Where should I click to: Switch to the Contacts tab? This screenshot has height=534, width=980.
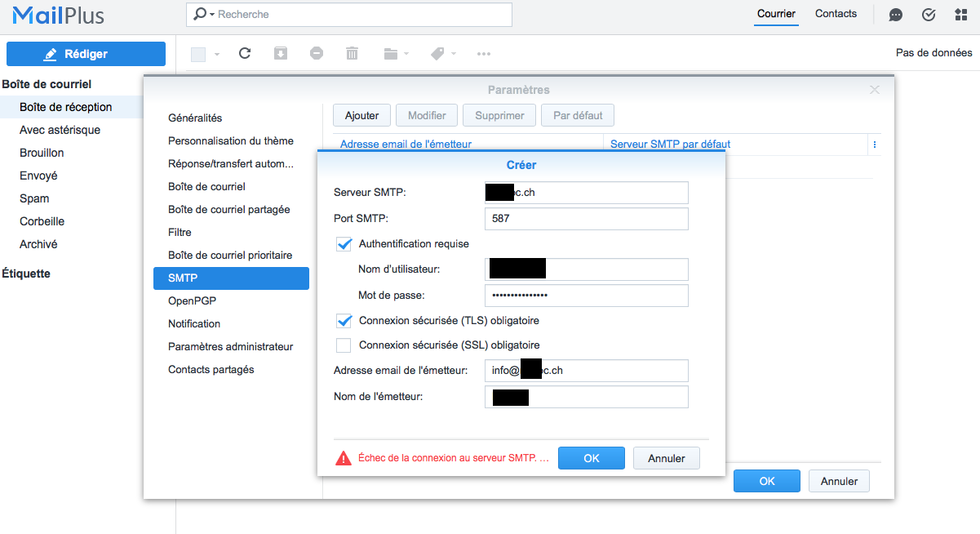click(x=836, y=14)
